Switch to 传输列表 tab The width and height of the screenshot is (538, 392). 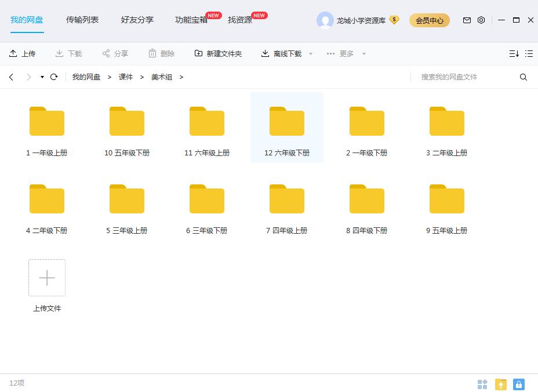(82, 20)
